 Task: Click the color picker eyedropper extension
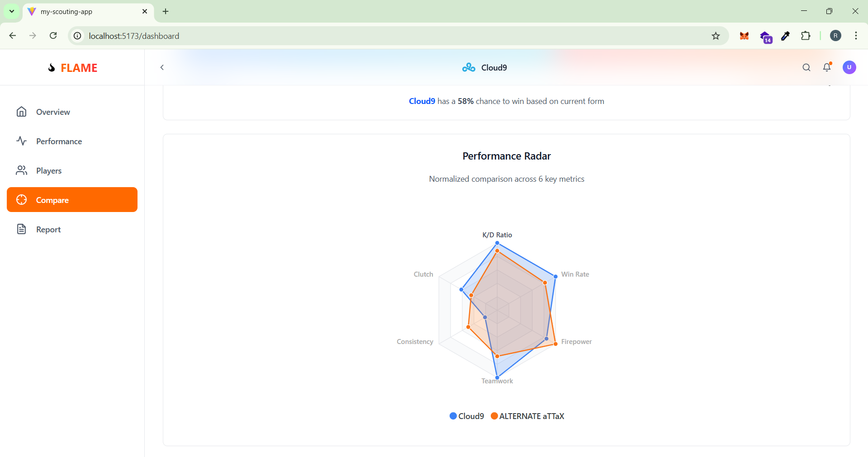coord(786,36)
